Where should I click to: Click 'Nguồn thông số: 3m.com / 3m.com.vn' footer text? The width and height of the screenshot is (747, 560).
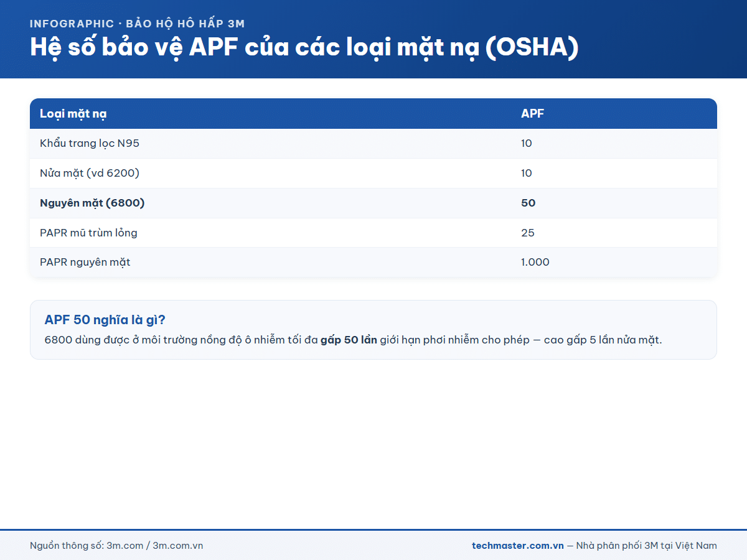click(116, 546)
